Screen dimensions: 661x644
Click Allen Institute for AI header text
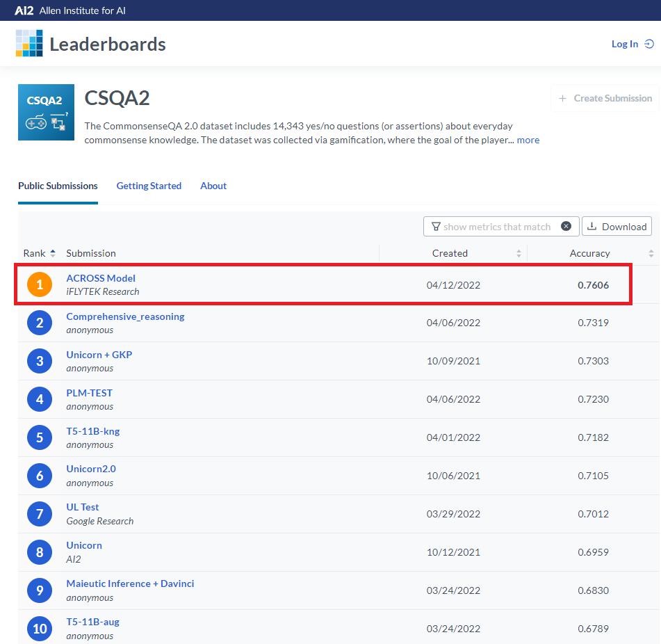[83, 10]
